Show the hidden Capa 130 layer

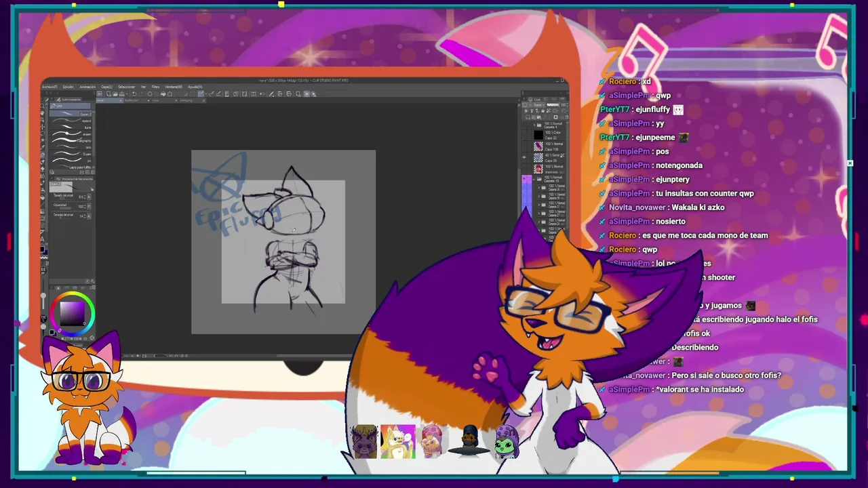(524, 146)
